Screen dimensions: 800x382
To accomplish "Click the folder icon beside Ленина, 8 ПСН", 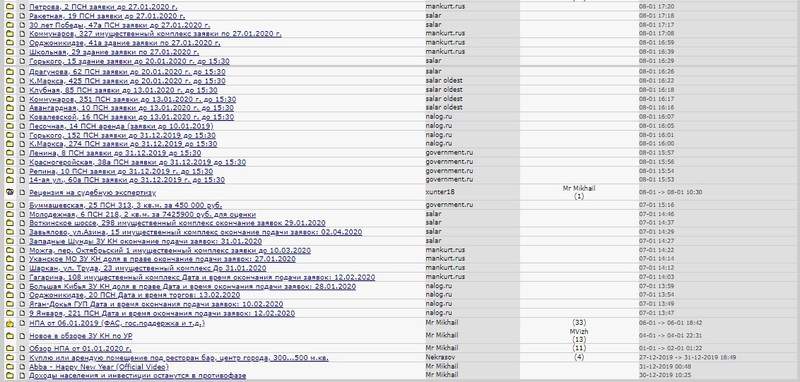I will (10, 153).
